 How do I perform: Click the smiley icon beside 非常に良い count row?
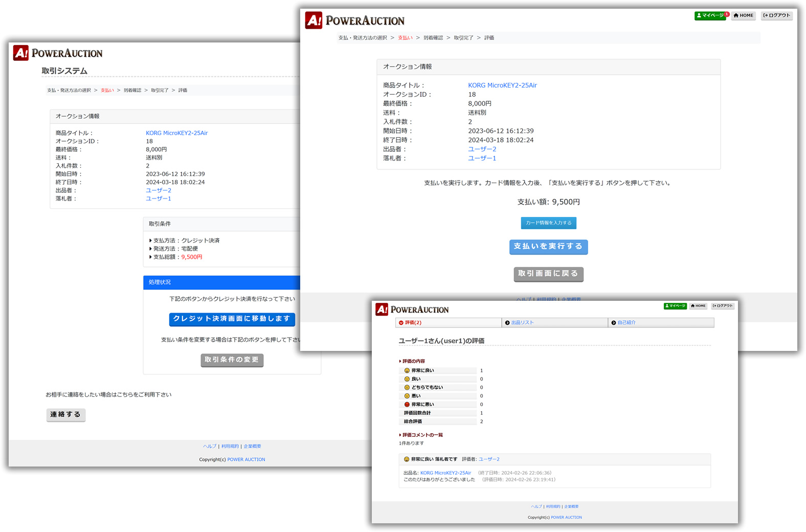point(407,370)
